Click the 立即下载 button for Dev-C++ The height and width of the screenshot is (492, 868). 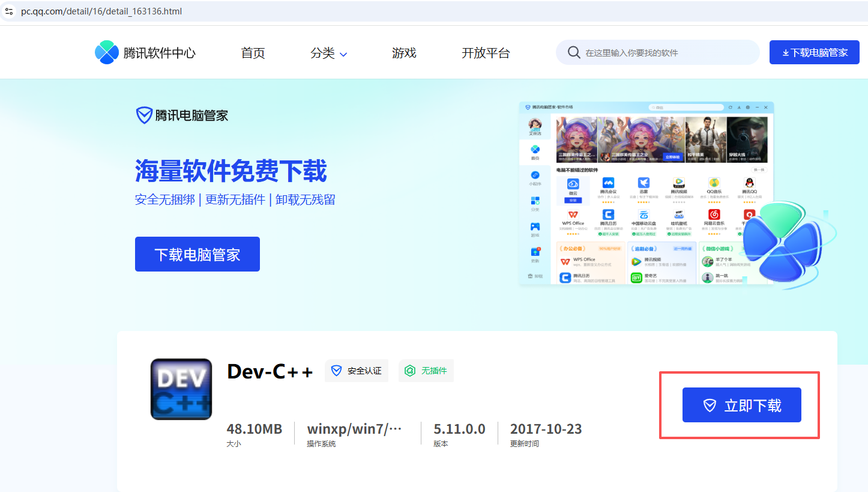[742, 405]
